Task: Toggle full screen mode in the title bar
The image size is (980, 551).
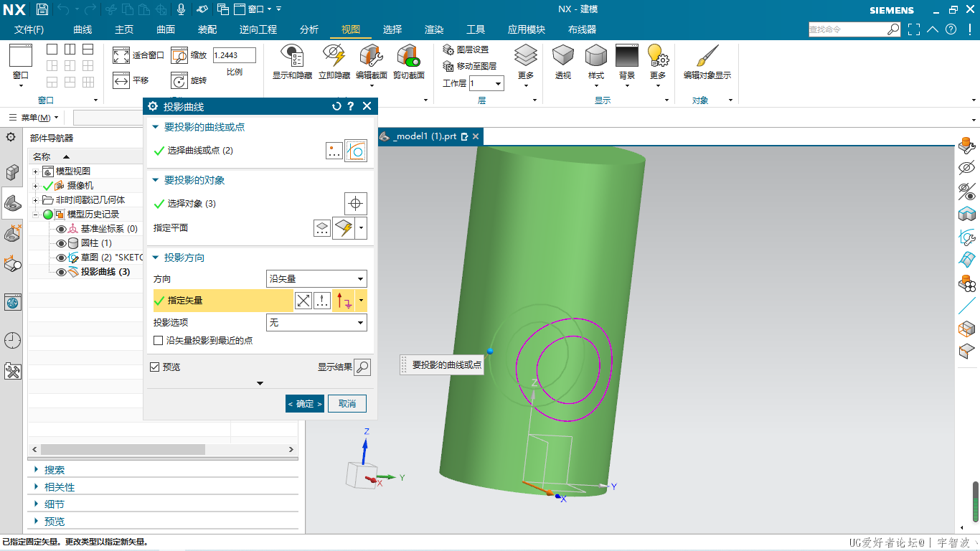Action: click(913, 29)
